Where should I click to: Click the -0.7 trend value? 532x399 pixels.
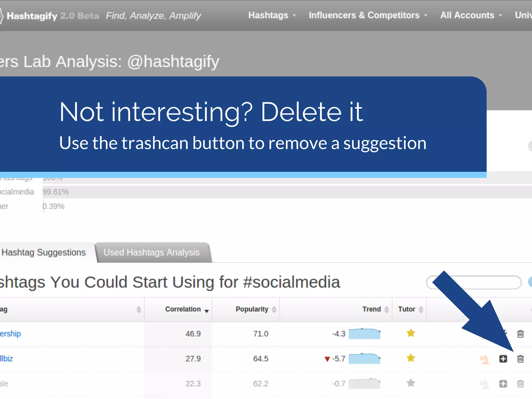(339, 384)
